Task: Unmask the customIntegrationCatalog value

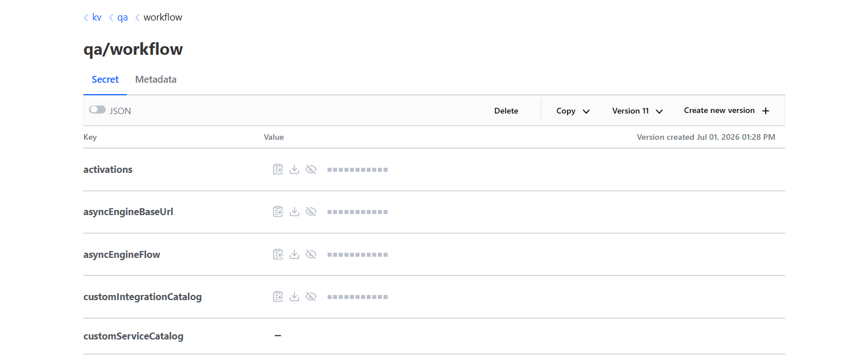Action: click(x=311, y=297)
